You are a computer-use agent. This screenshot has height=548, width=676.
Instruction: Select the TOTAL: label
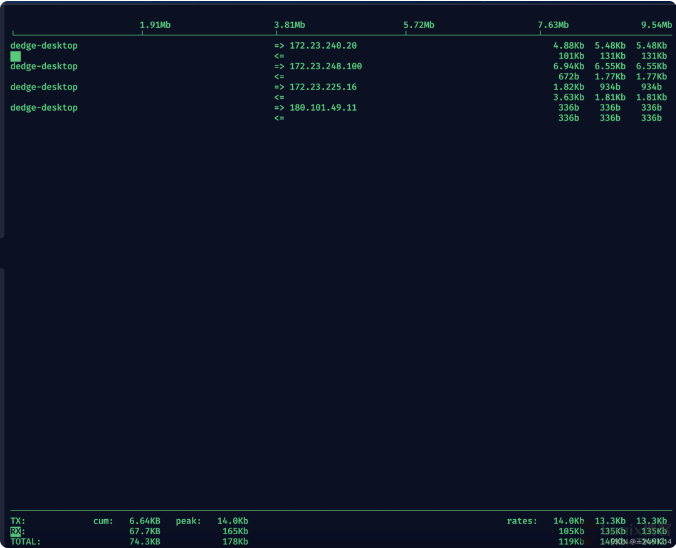25,542
